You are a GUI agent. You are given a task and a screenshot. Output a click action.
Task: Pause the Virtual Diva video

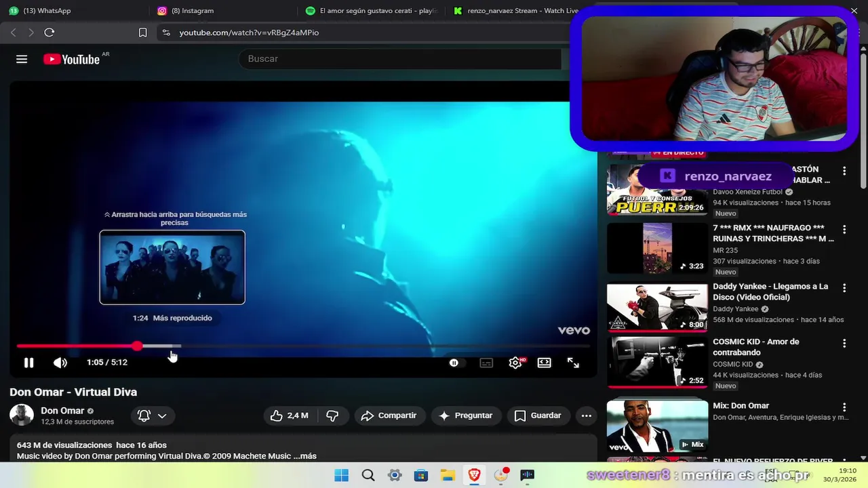click(28, 363)
